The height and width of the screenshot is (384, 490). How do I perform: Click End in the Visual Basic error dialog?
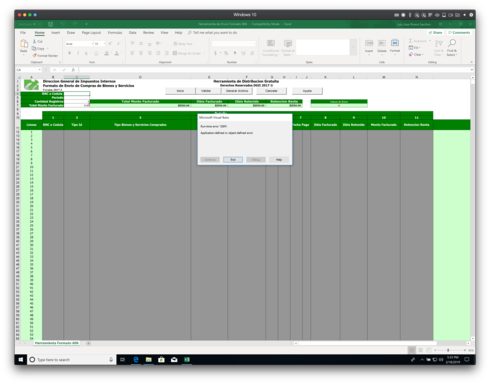tap(233, 160)
